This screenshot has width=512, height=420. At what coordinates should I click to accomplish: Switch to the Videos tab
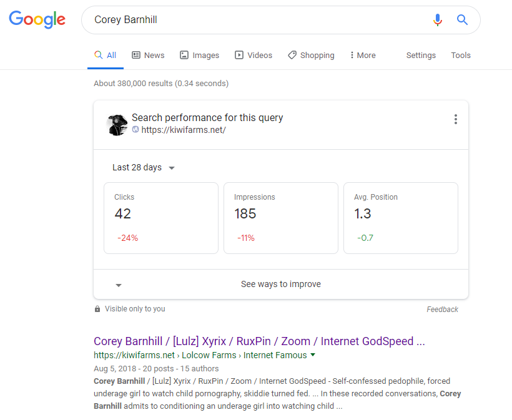coord(254,55)
